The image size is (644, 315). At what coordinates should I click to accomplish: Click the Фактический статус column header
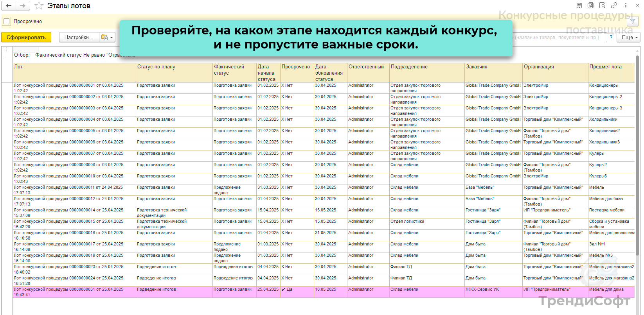[x=234, y=73]
